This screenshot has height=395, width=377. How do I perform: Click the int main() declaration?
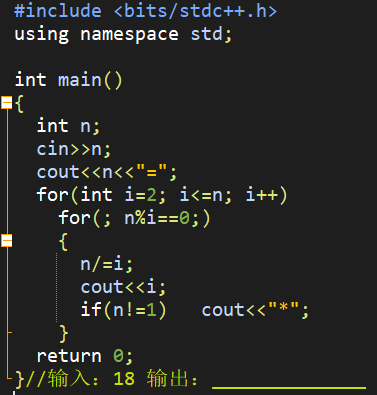pyautogui.click(x=69, y=80)
